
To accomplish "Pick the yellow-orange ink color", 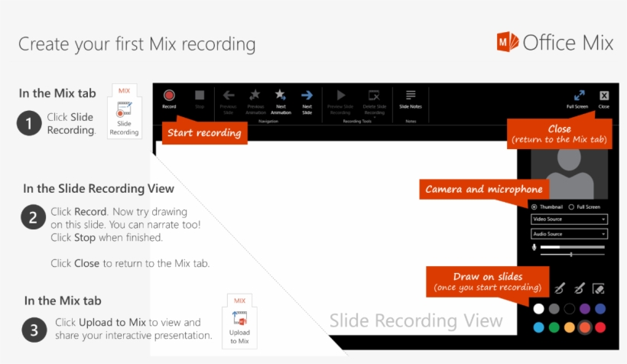I will (570, 327).
